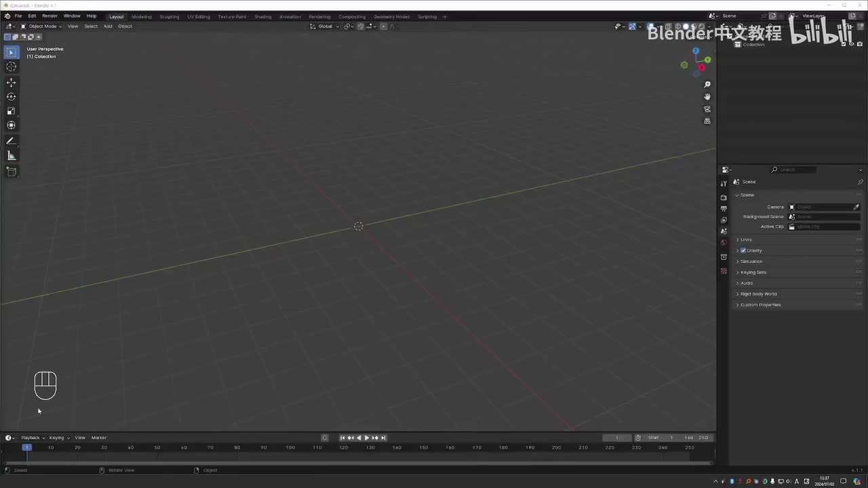Open the Texture properties tab
This screenshot has width=868, height=488.
724,271
